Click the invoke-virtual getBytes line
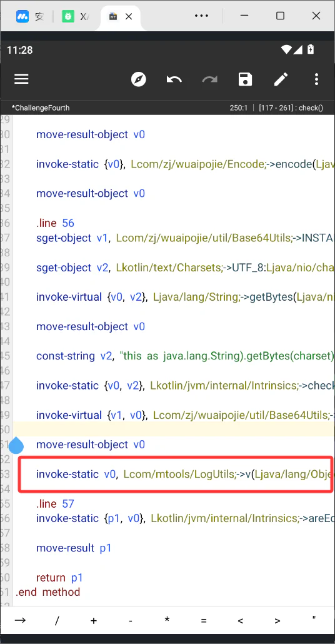Image resolution: width=335 pixels, height=644 pixels. click(x=186, y=297)
